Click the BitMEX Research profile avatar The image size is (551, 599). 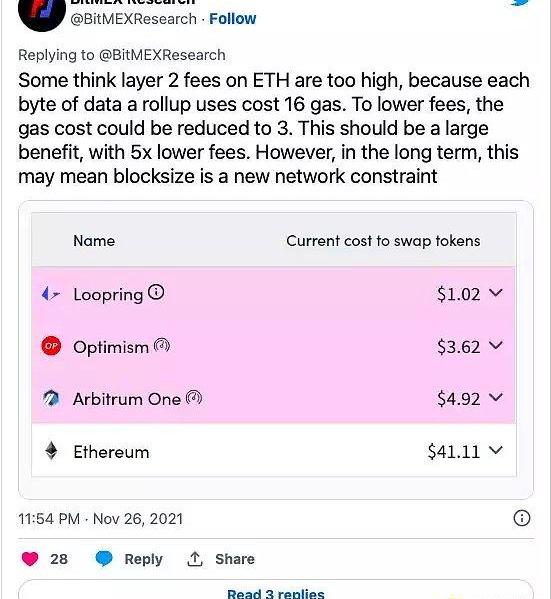point(42,11)
